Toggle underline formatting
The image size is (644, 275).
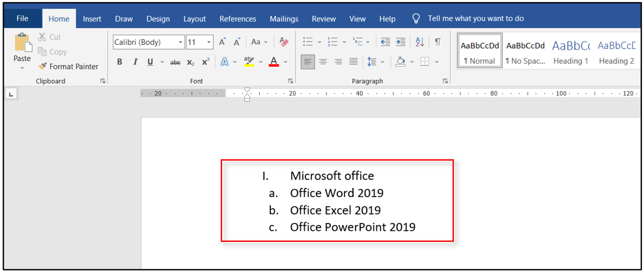(x=150, y=62)
